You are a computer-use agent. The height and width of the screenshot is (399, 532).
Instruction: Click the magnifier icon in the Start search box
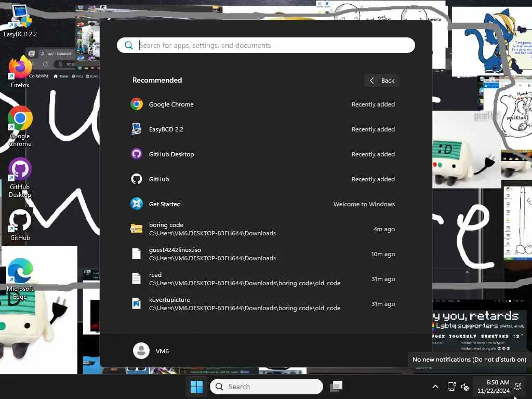click(129, 45)
